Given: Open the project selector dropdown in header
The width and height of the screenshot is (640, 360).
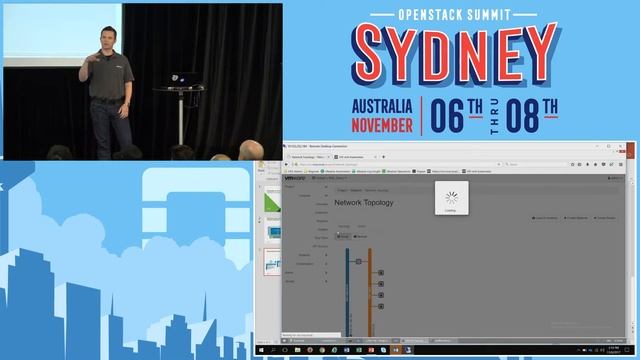Looking at the screenshot, I should tap(330, 178).
